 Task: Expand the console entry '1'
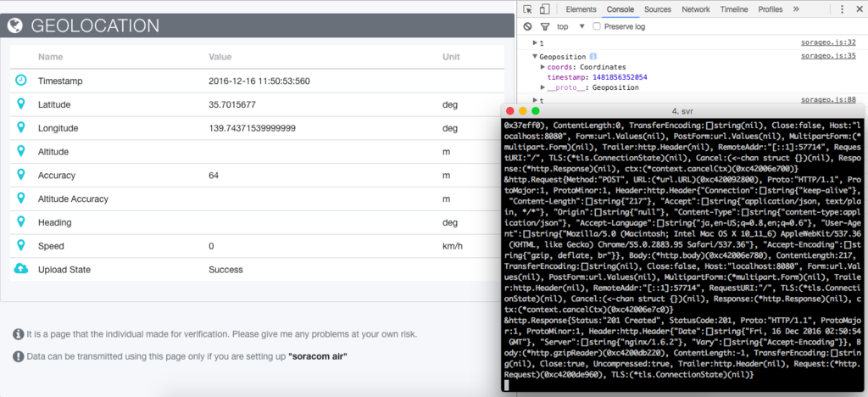point(535,42)
